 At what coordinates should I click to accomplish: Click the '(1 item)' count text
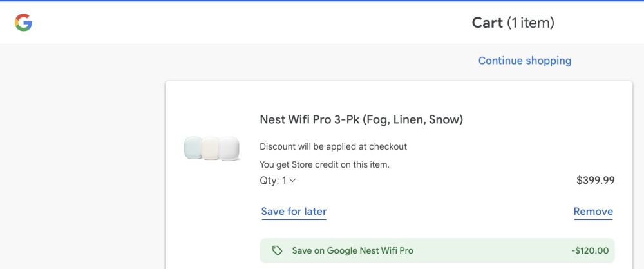pos(530,23)
